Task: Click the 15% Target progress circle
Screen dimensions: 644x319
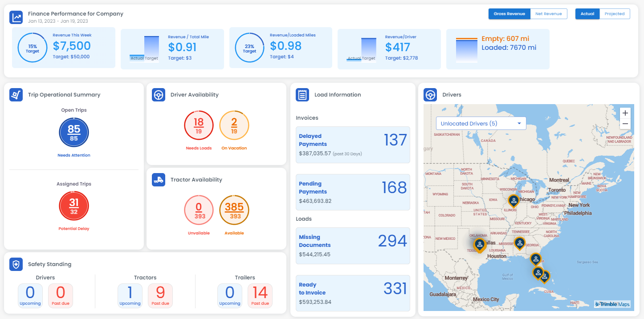Action: pos(32,46)
